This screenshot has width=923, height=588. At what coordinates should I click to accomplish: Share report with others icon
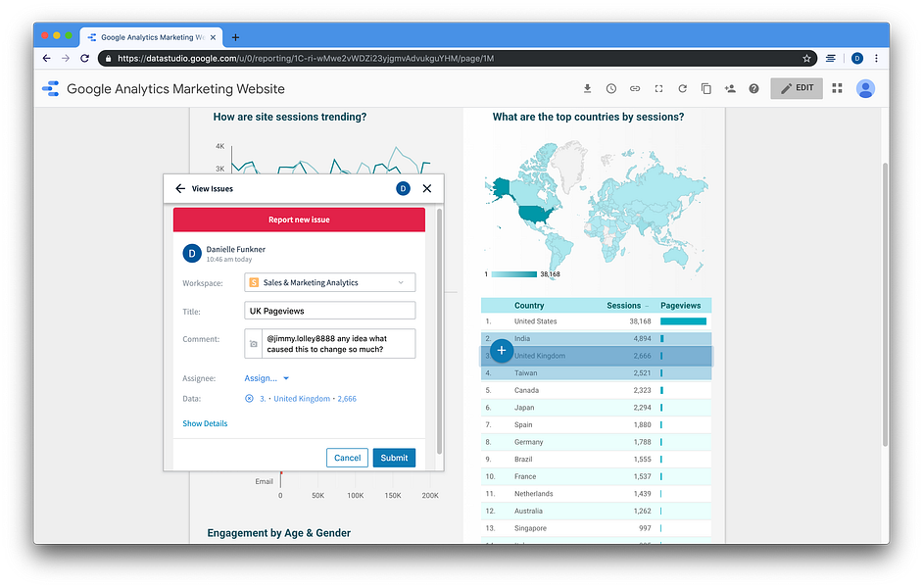[x=730, y=89]
